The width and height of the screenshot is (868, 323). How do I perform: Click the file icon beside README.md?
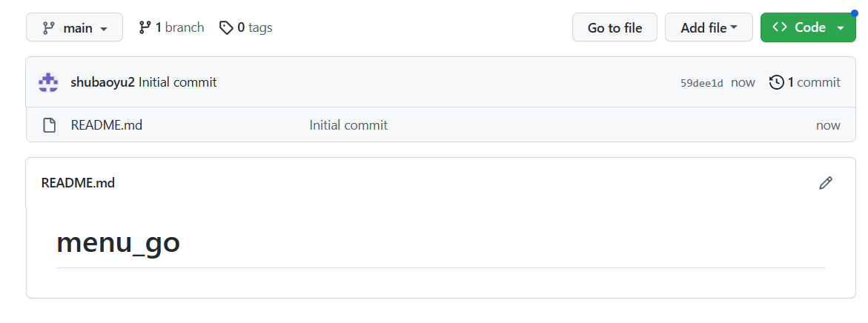coord(49,125)
